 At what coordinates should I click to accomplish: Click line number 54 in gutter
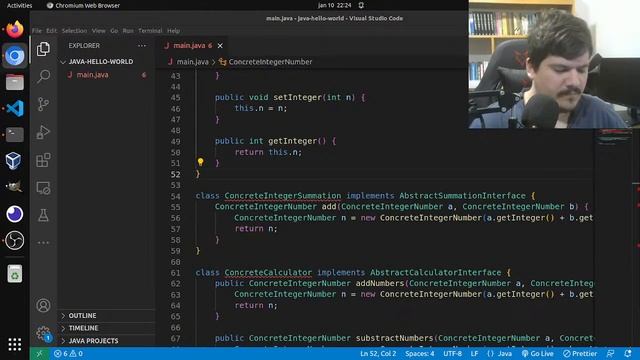tap(176, 196)
